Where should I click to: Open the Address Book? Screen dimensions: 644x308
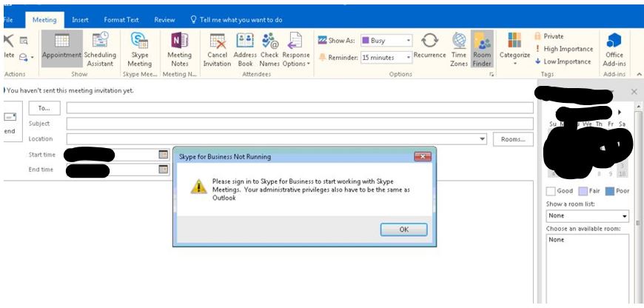coord(245,48)
